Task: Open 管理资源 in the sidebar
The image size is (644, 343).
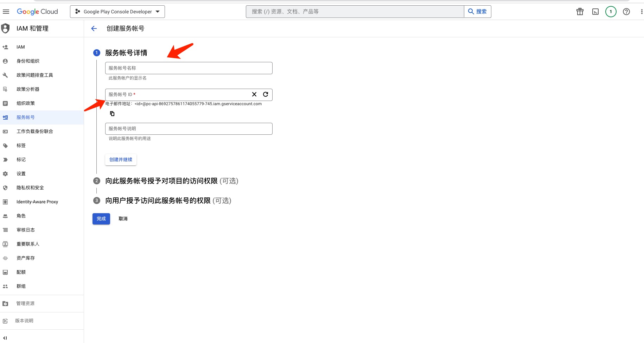Action: (42, 303)
